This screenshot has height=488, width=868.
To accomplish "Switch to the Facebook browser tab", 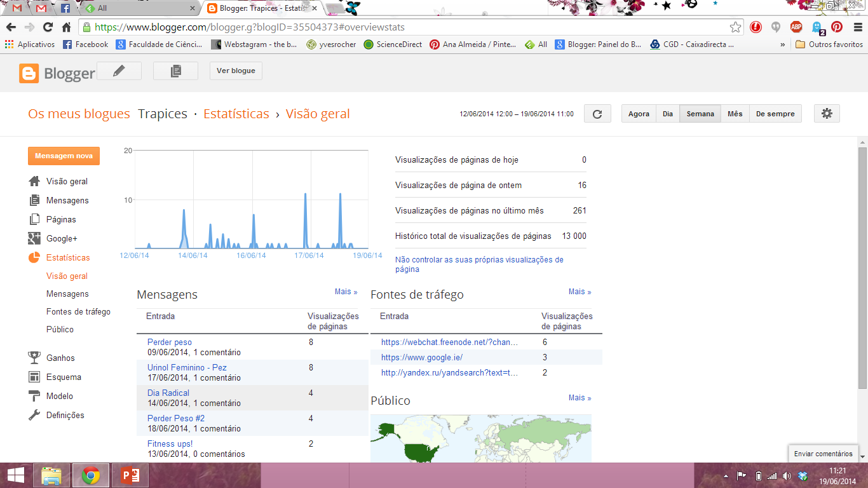I will [65, 8].
